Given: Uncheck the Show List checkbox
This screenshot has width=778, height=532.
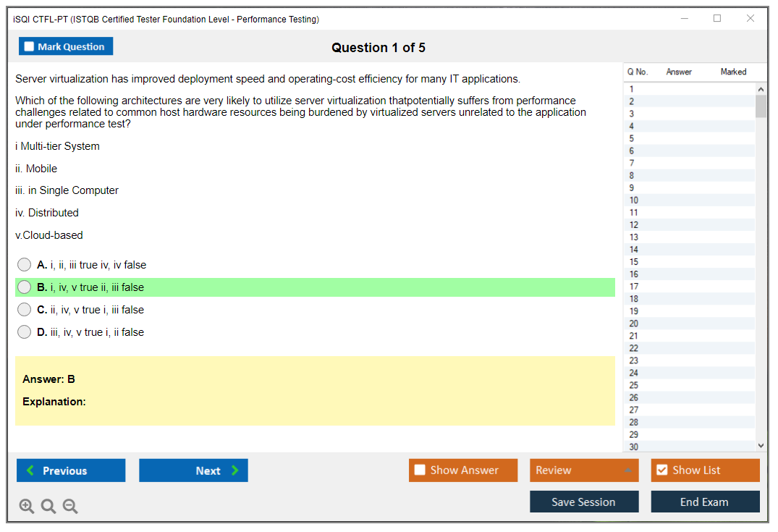Looking at the screenshot, I should point(661,470).
